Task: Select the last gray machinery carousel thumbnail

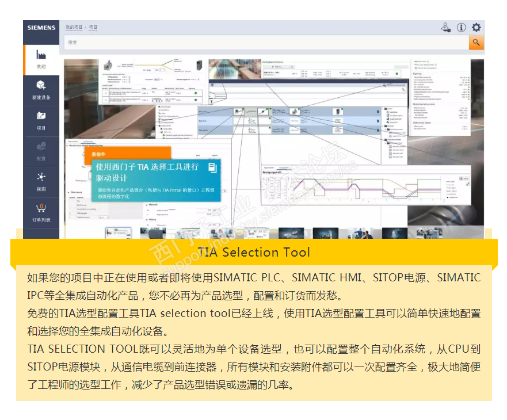Action: [x=429, y=233]
